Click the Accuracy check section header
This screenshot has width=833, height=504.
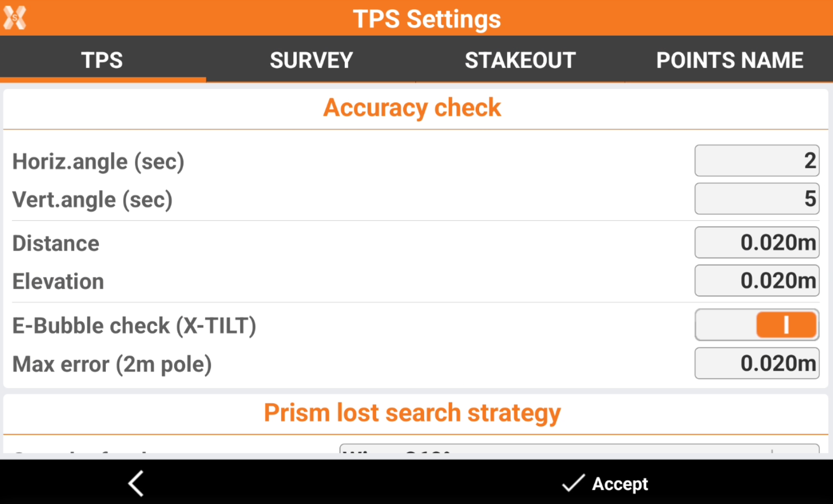coord(412,108)
